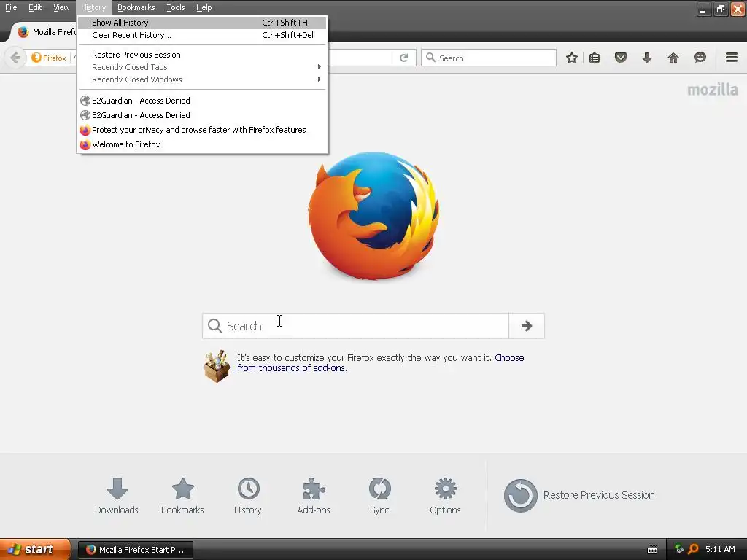Click the Hello chat smiley icon

click(x=700, y=58)
